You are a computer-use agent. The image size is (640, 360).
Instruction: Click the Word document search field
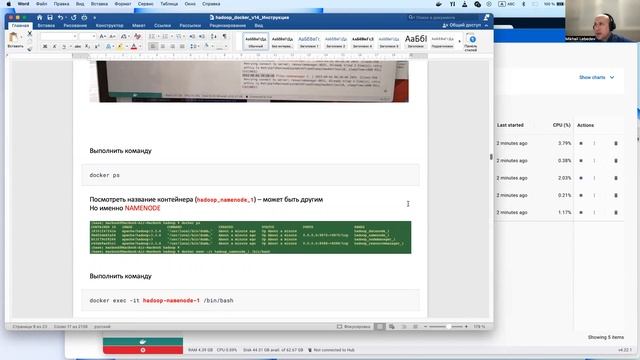tap(443, 18)
